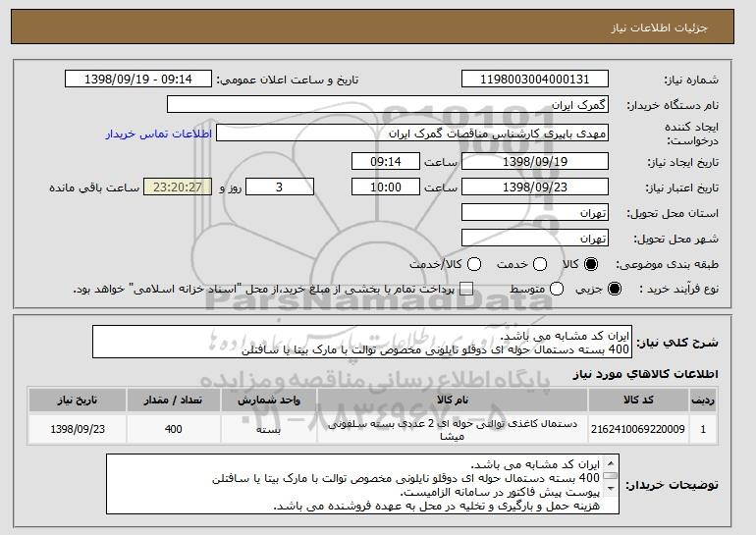Image resolution: width=756 pixels, height=535 pixels.
Task: Click the remaining time 23:20:27 field
Action: tap(178, 187)
